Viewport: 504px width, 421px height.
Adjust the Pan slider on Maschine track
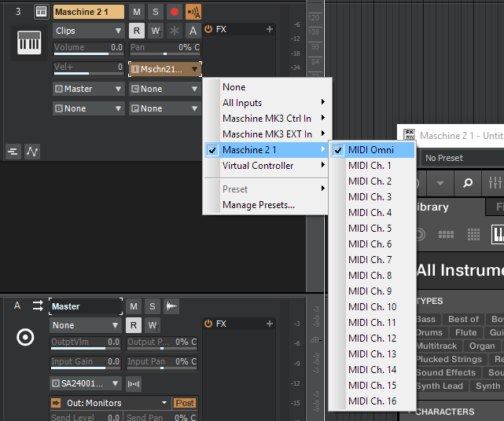[165, 49]
